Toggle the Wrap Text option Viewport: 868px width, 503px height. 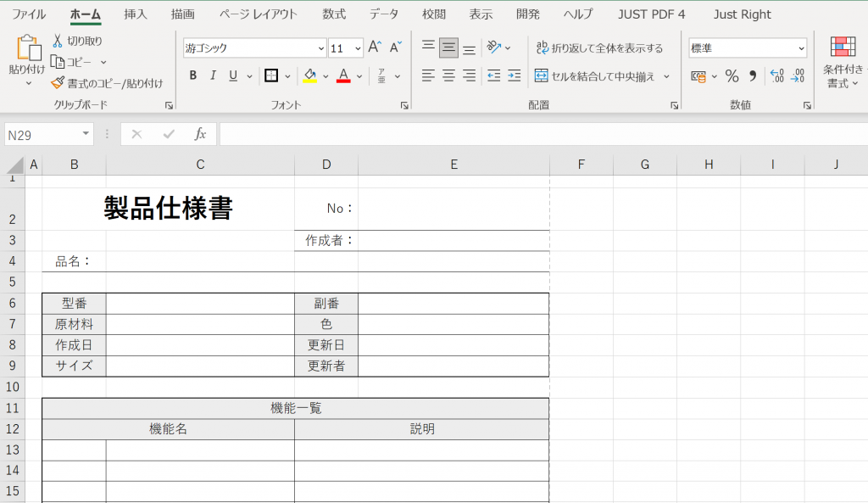coord(598,48)
